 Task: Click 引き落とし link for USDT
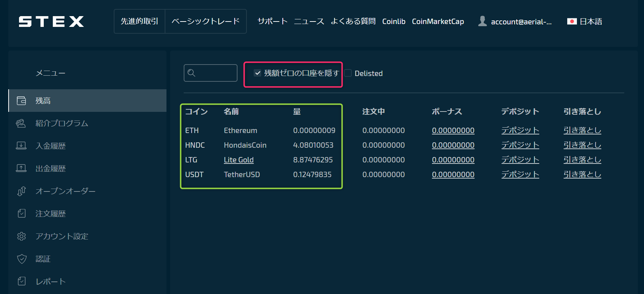coord(582,175)
